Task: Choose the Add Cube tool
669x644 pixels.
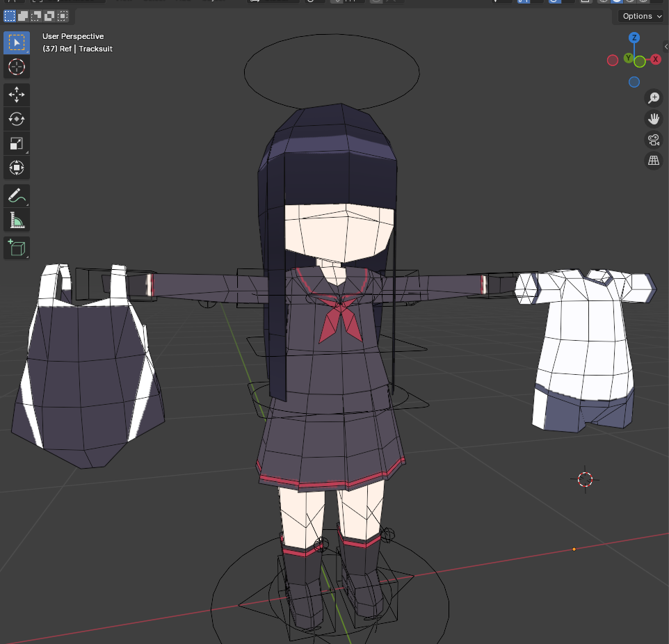Action: coord(17,248)
